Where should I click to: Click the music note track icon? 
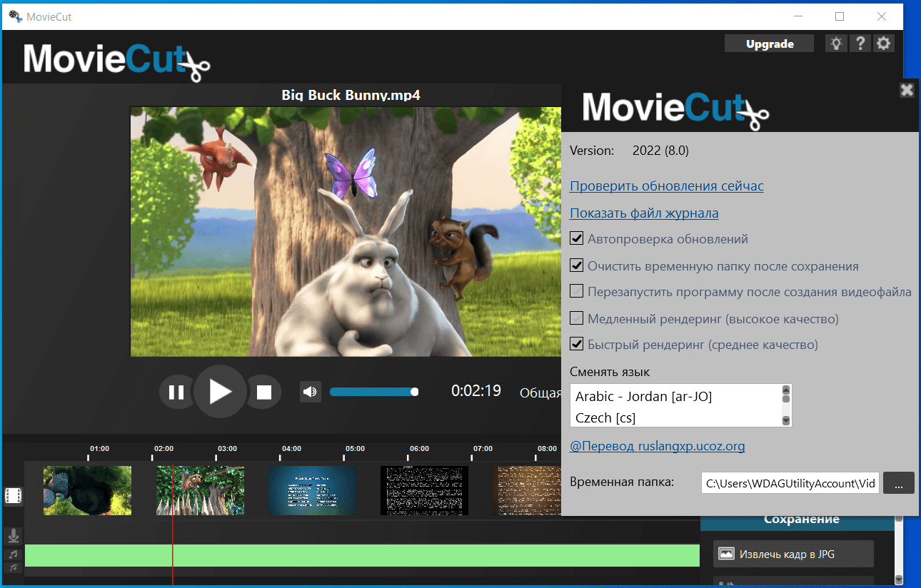13,554
